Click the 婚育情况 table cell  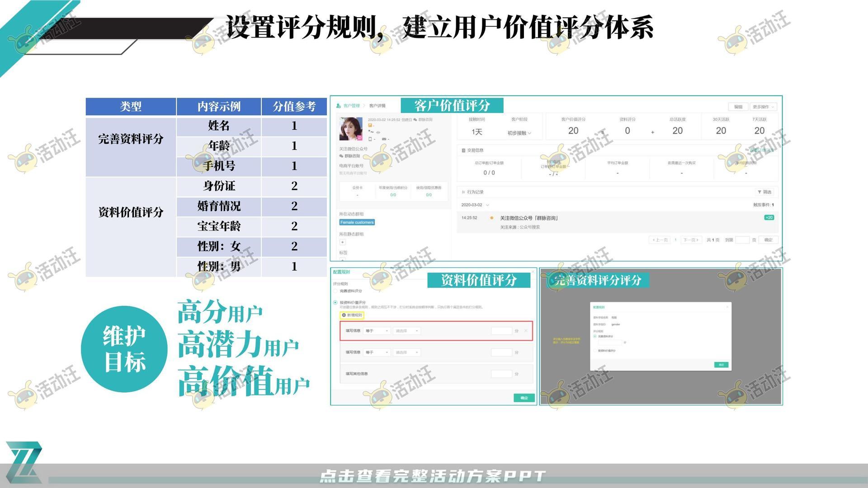tap(219, 206)
